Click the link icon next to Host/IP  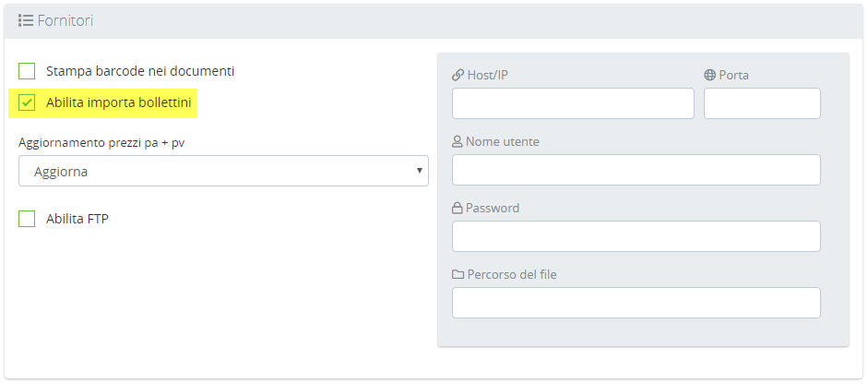pos(458,75)
